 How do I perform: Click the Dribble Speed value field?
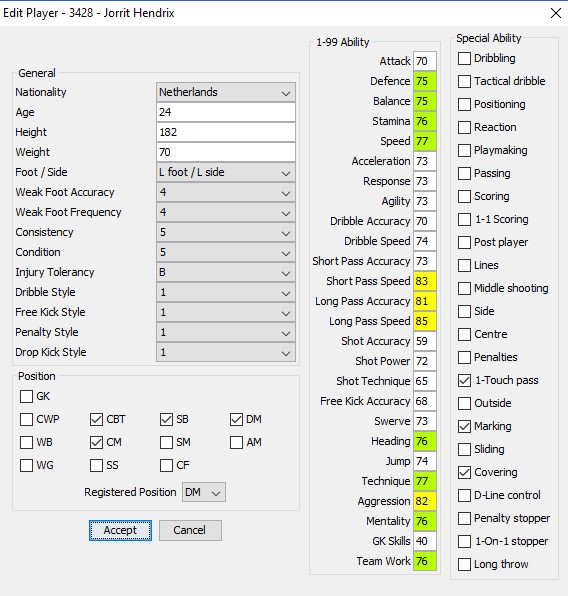coord(425,241)
